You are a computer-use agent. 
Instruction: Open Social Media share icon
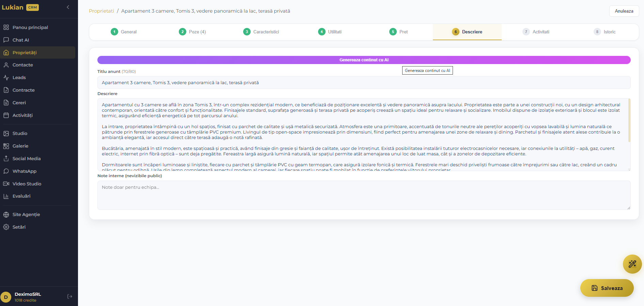pyautogui.click(x=6, y=158)
